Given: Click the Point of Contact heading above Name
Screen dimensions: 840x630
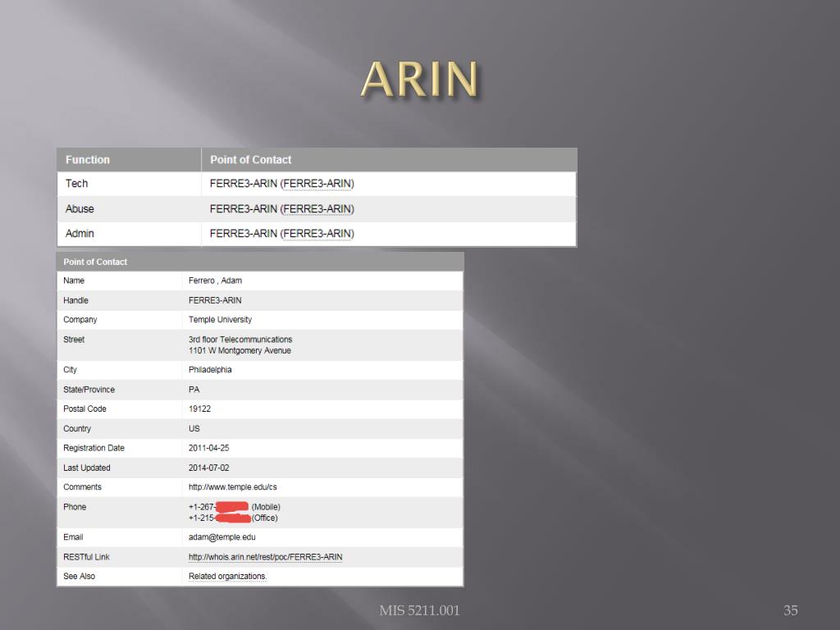Looking at the screenshot, I should (x=95, y=262).
